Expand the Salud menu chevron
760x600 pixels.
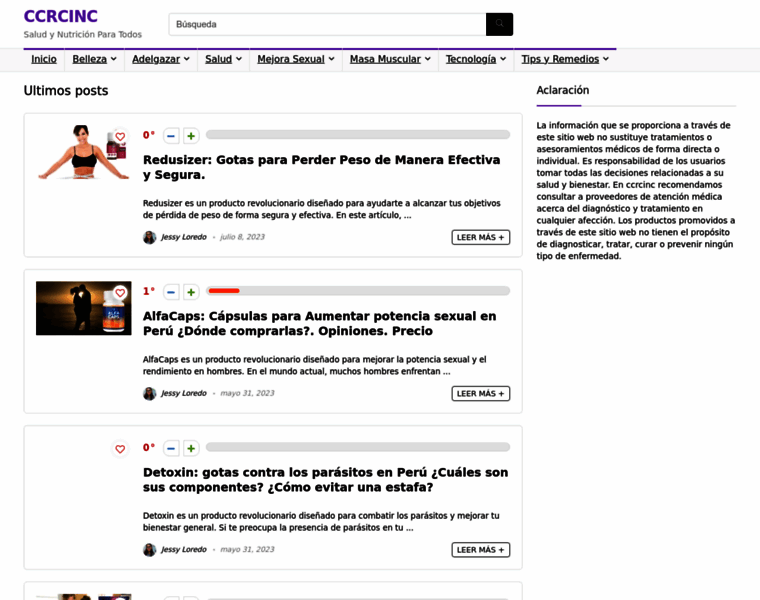pos(238,59)
